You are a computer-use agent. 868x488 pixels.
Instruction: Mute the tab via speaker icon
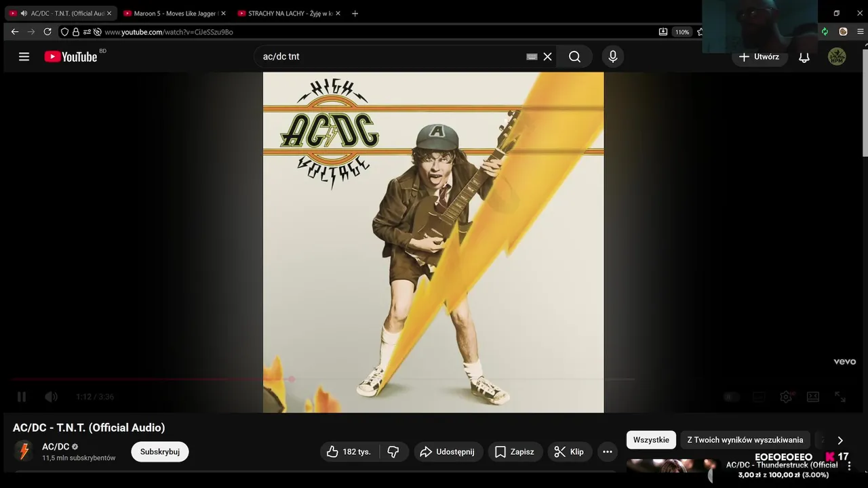pyautogui.click(x=24, y=14)
